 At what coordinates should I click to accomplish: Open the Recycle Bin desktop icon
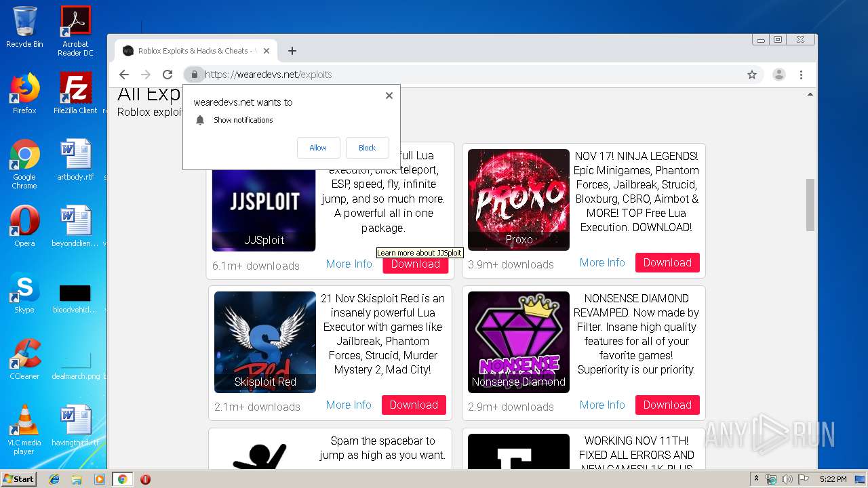tap(24, 27)
